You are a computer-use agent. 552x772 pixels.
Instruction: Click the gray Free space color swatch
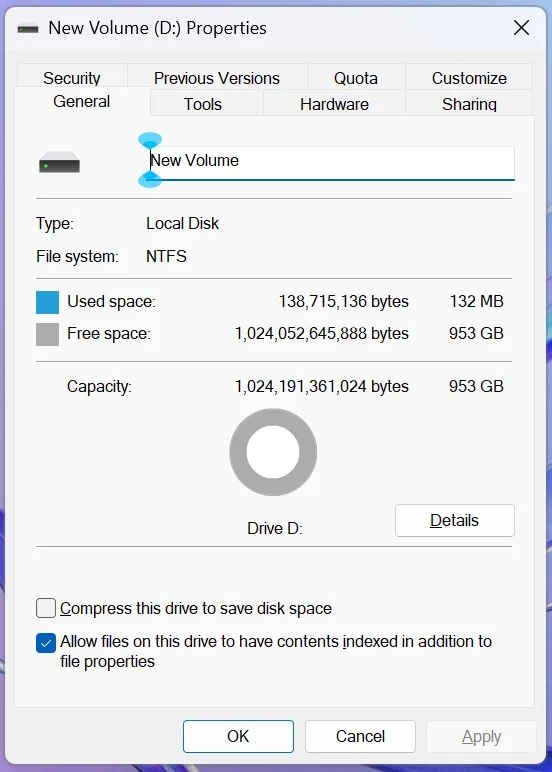(47, 334)
